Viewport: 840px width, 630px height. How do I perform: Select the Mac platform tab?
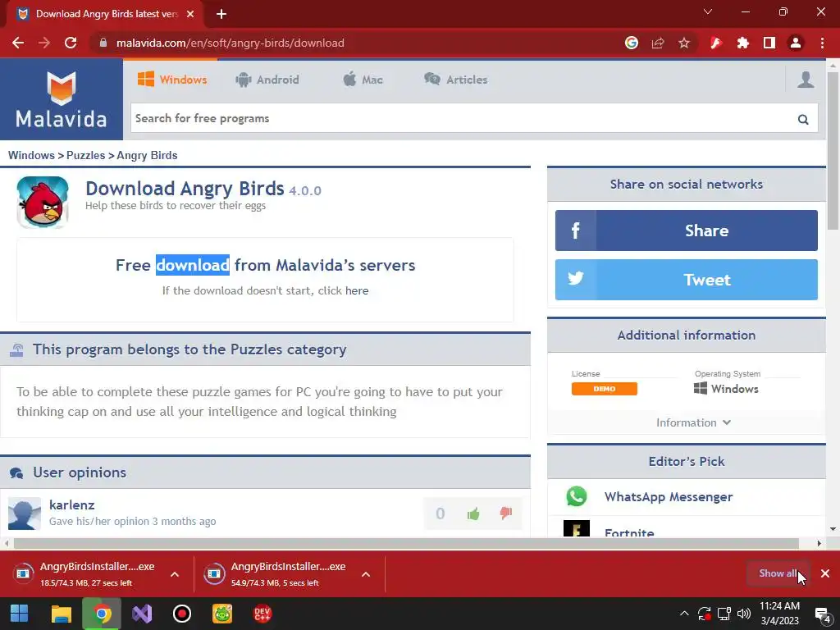coord(363,80)
